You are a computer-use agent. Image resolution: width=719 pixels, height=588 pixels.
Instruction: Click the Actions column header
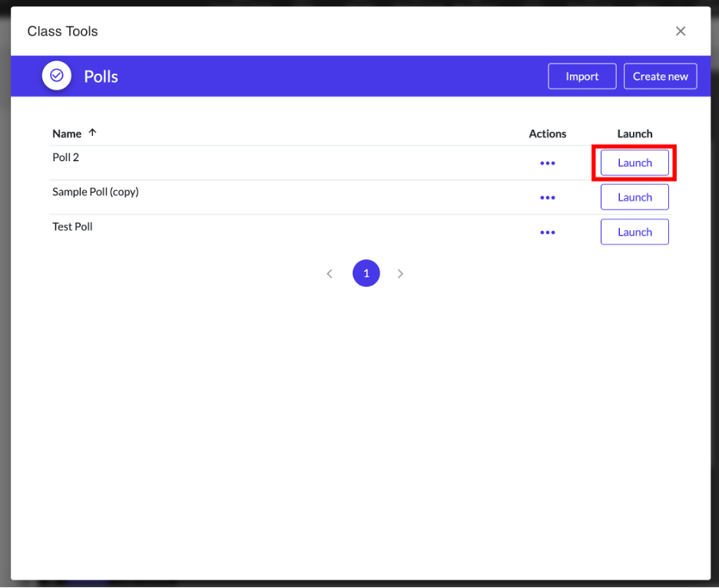(547, 134)
